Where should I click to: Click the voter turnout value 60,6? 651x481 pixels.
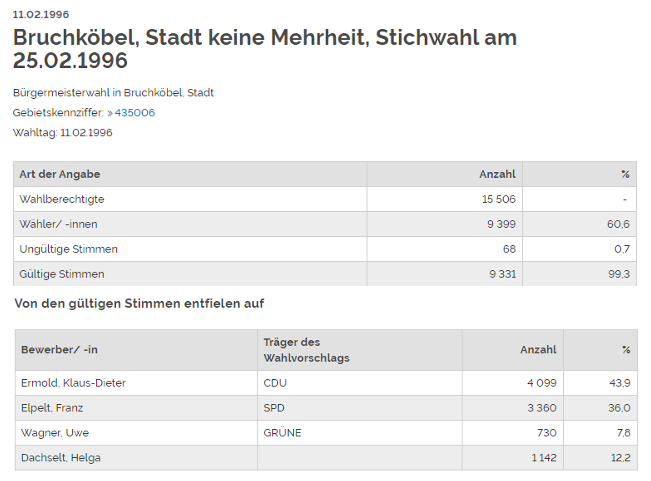(618, 224)
